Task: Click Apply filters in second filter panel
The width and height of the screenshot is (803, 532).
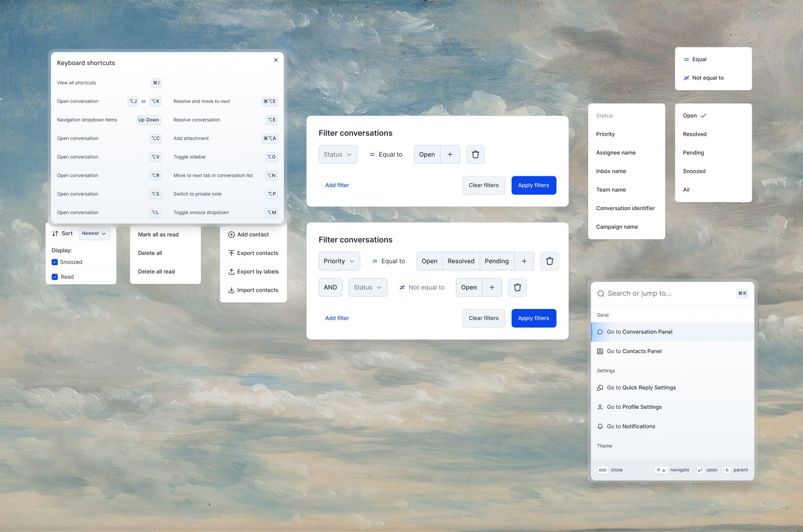Action: [534, 318]
